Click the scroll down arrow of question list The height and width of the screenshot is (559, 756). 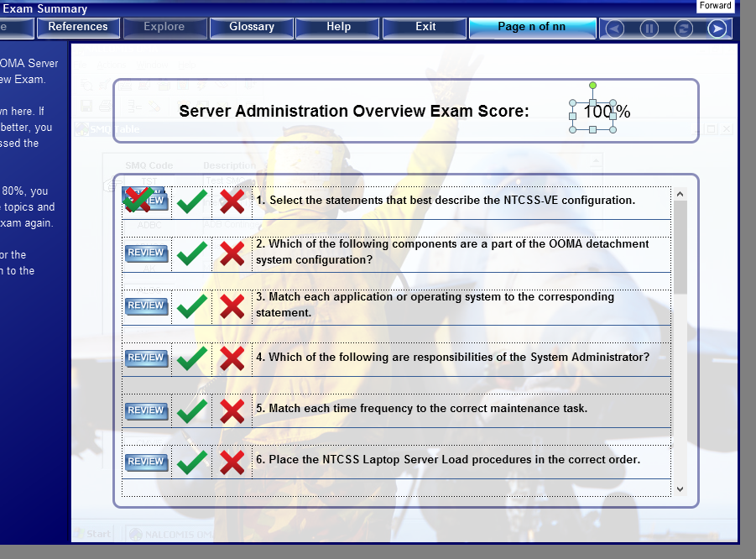point(680,489)
